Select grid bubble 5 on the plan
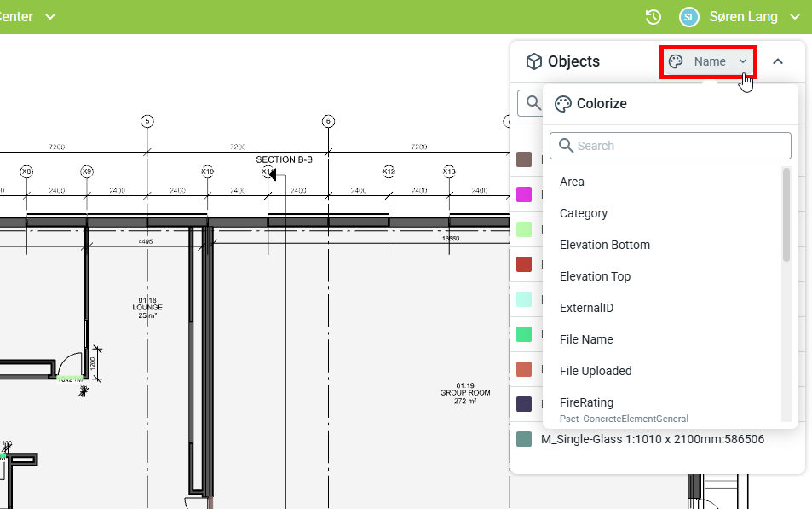Image resolution: width=812 pixels, height=509 pixels. pyautogui.click(x=147, y=121)
